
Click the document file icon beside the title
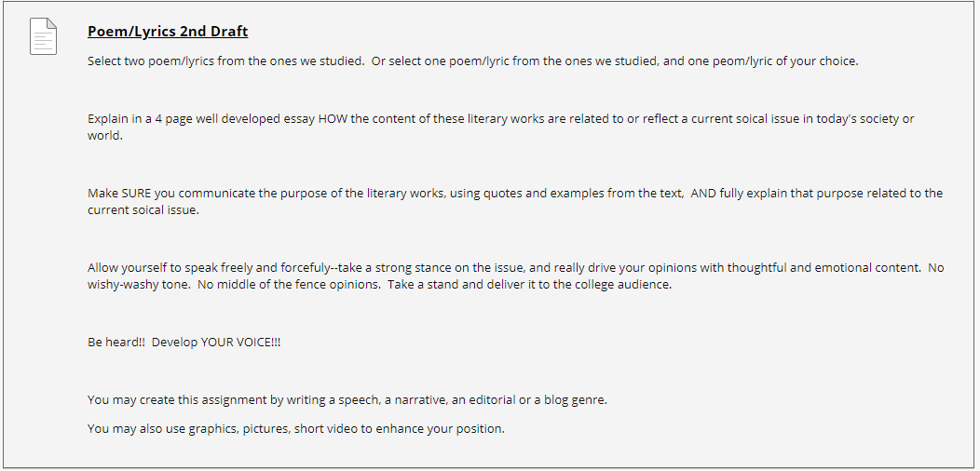[43, 36]
